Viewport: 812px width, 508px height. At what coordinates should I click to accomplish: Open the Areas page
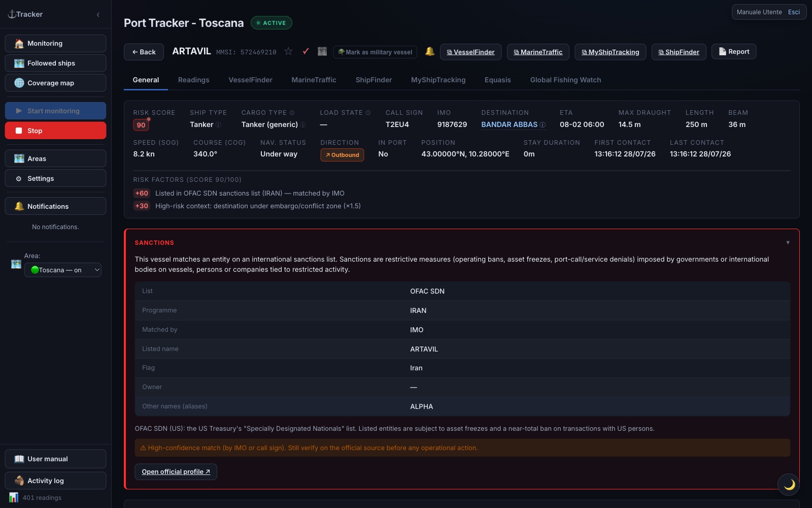click(x=55, y=158)
